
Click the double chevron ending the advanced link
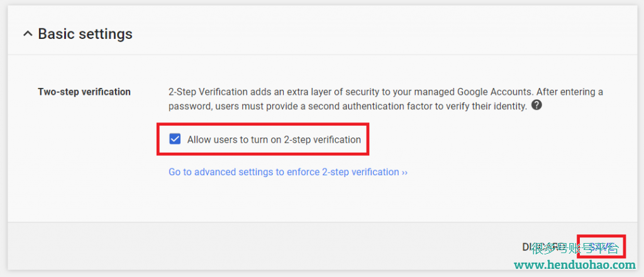pos(404,172)
